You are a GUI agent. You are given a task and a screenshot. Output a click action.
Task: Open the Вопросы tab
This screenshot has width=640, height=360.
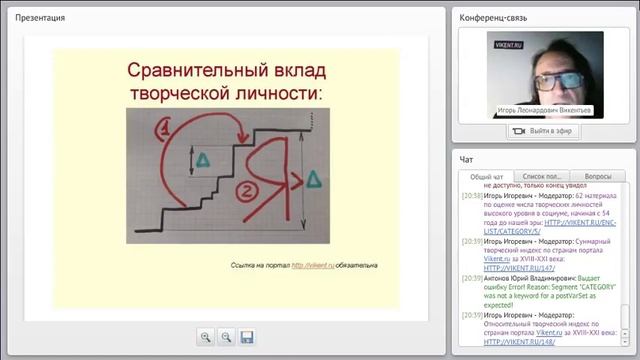coord(598,176)
